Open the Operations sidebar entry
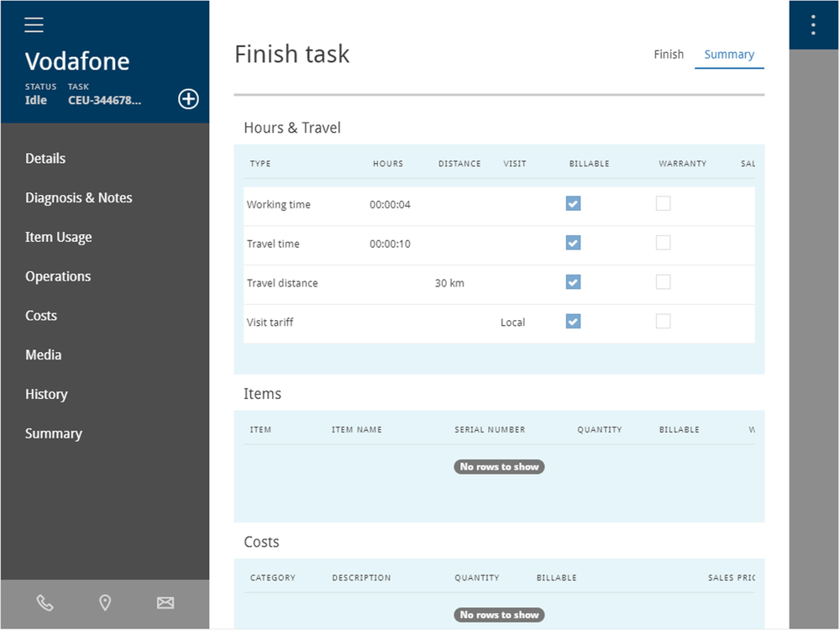 pyautogui.click(x=58, y=276)
